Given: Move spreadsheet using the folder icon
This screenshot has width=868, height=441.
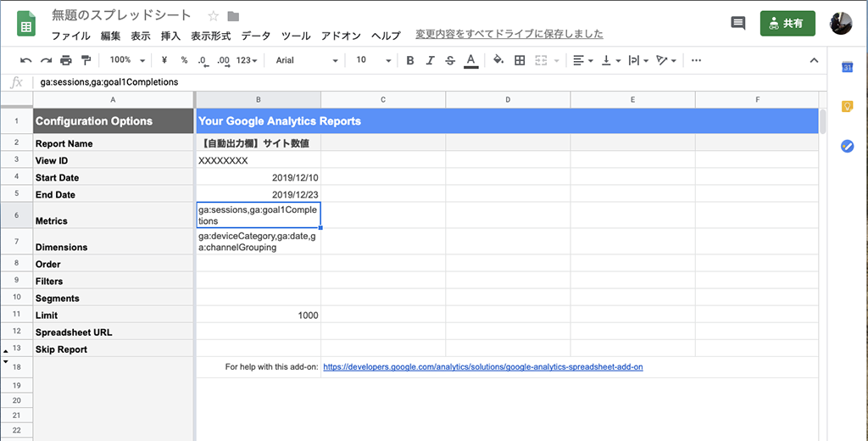Looking at the screenshot, I should pos(233,16).
